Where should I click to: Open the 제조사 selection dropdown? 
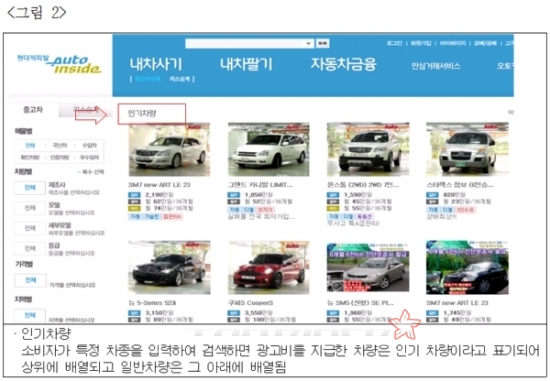(x=30, y=188)
